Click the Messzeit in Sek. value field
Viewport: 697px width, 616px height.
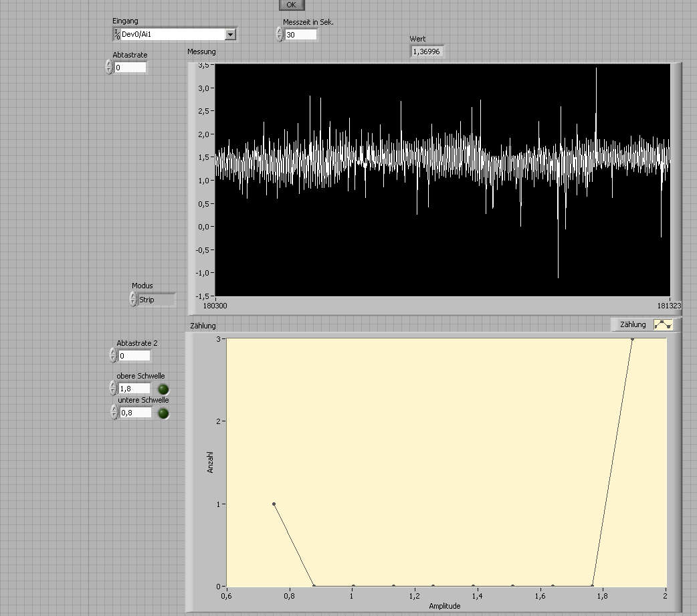pyautogui.click(x=301, y=35)
